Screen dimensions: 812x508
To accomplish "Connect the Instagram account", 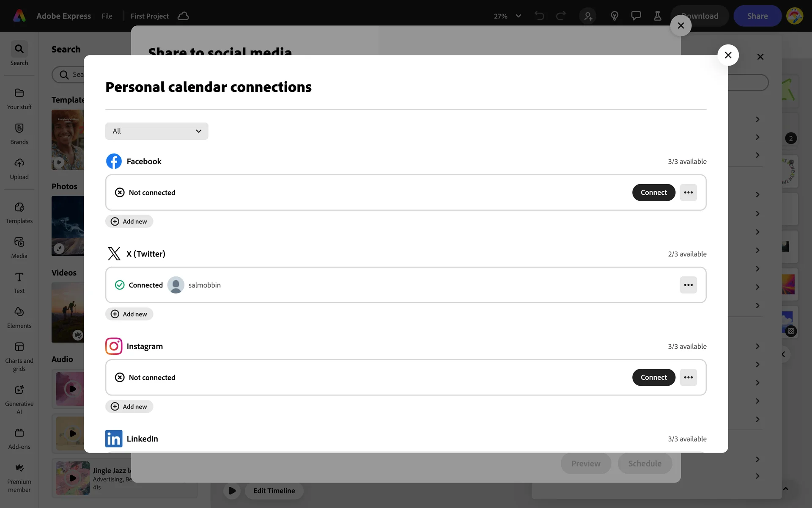I will click(653, 378).
